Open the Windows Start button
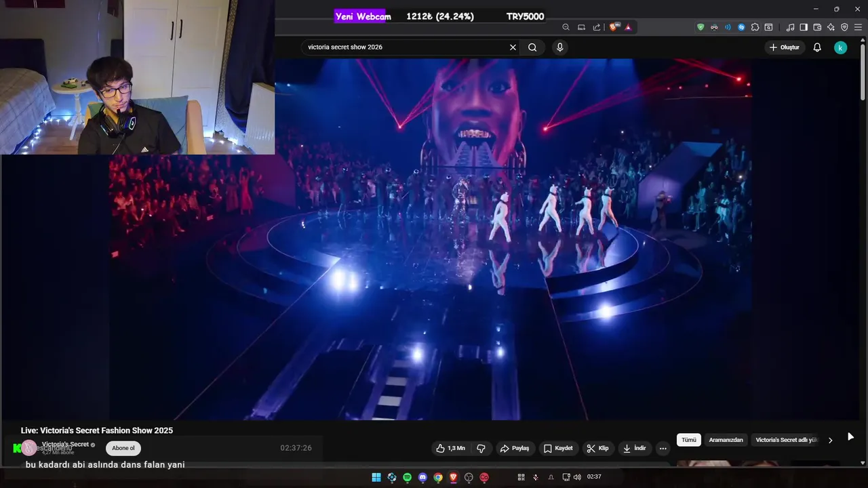 pyautogui.click(x=376, y=477)
